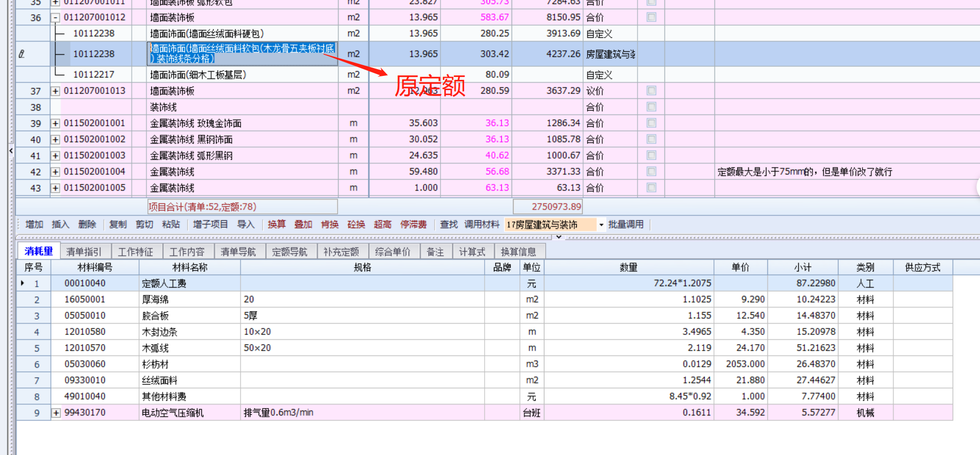980x455 pixels.
Task: Click the 调用材料 toolbar button
Action: pyautogui.click(x=482, y=224)
